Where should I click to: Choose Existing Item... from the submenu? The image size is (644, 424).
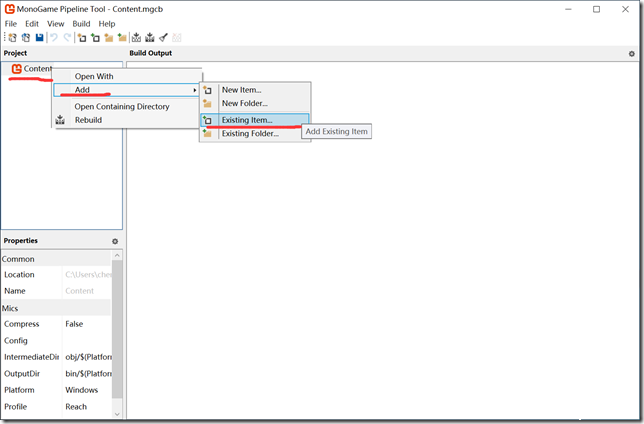click(246, 120)
